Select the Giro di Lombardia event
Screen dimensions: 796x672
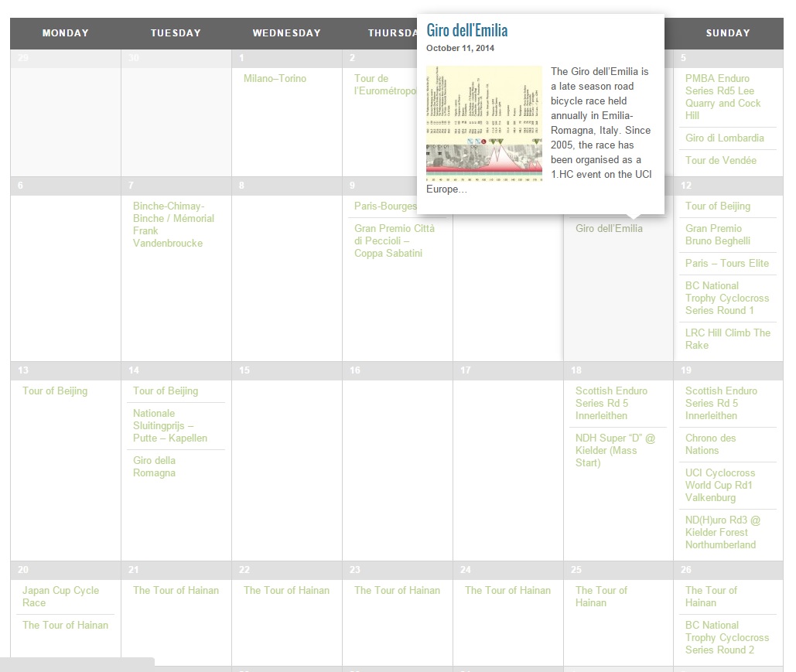click(x=724, y=138)
